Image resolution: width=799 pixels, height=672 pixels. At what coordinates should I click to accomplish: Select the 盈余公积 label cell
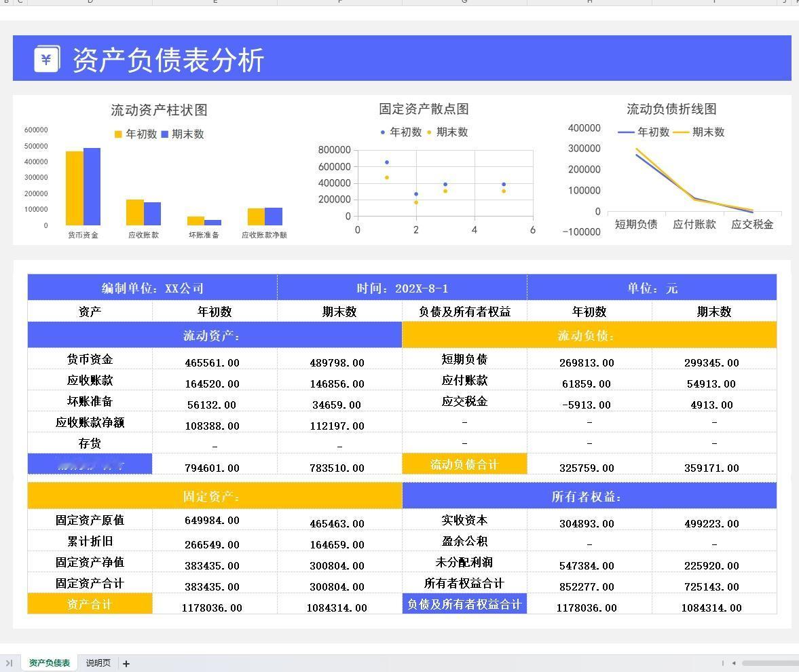coord(464,540)
